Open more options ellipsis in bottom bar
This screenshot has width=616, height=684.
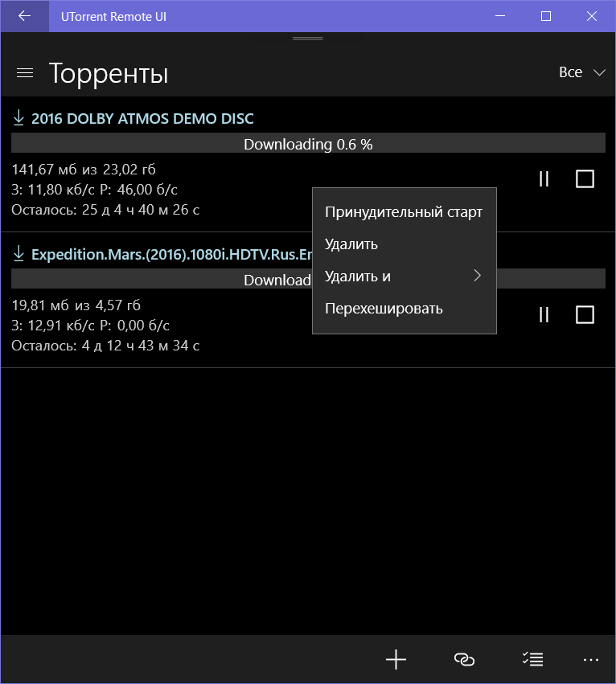pos(591,660)
